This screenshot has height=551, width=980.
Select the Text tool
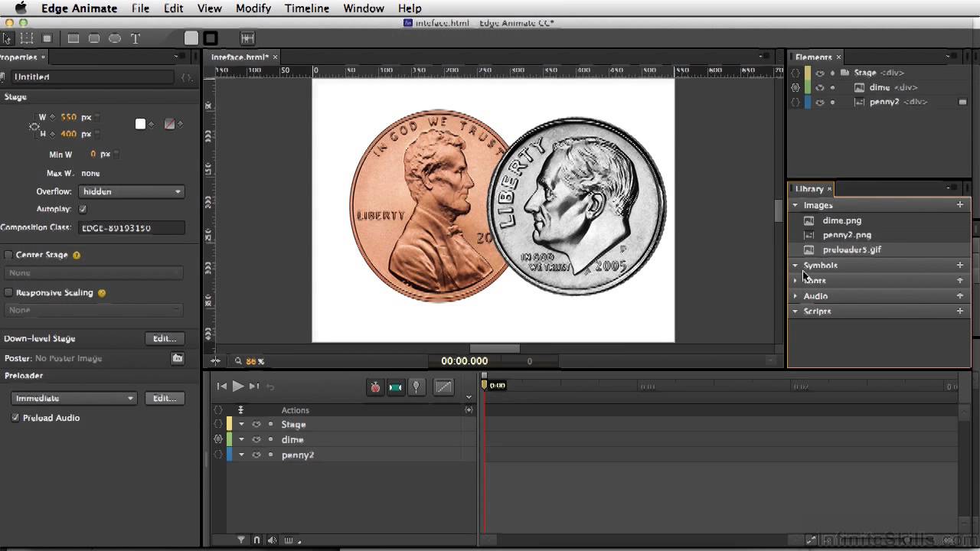(136, 38)
